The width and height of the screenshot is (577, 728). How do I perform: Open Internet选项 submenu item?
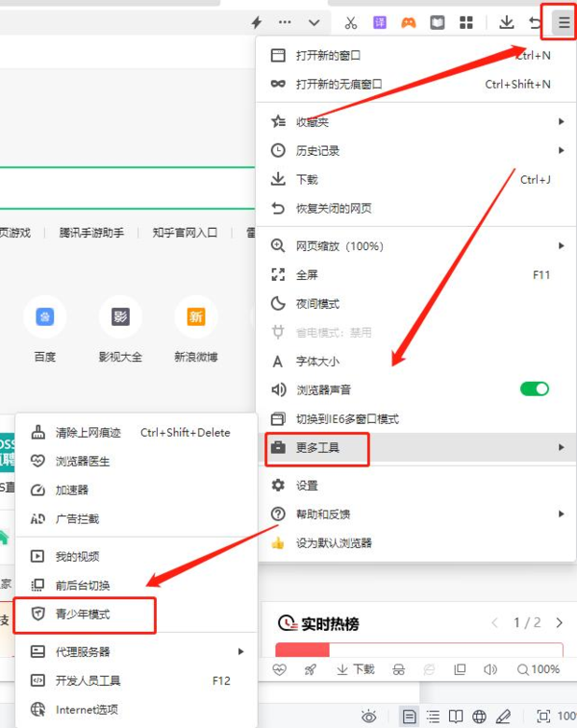(x=136, y=710)
